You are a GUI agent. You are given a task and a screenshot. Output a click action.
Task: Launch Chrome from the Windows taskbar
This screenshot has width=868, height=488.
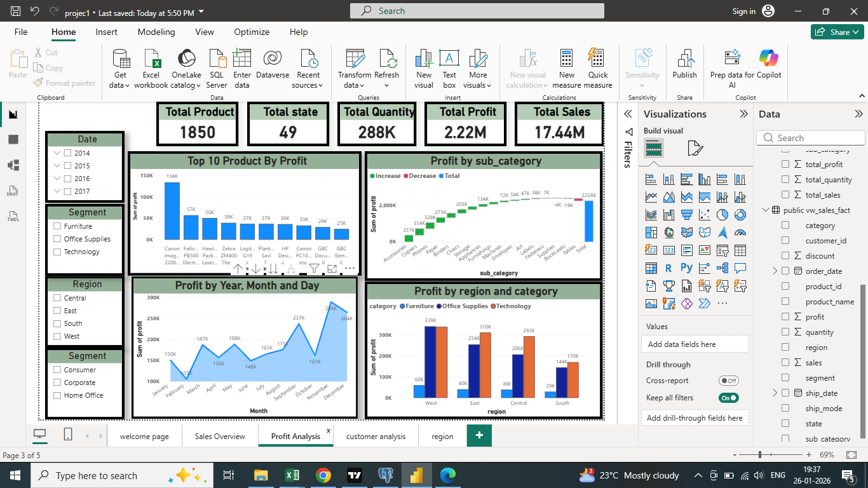323,475
